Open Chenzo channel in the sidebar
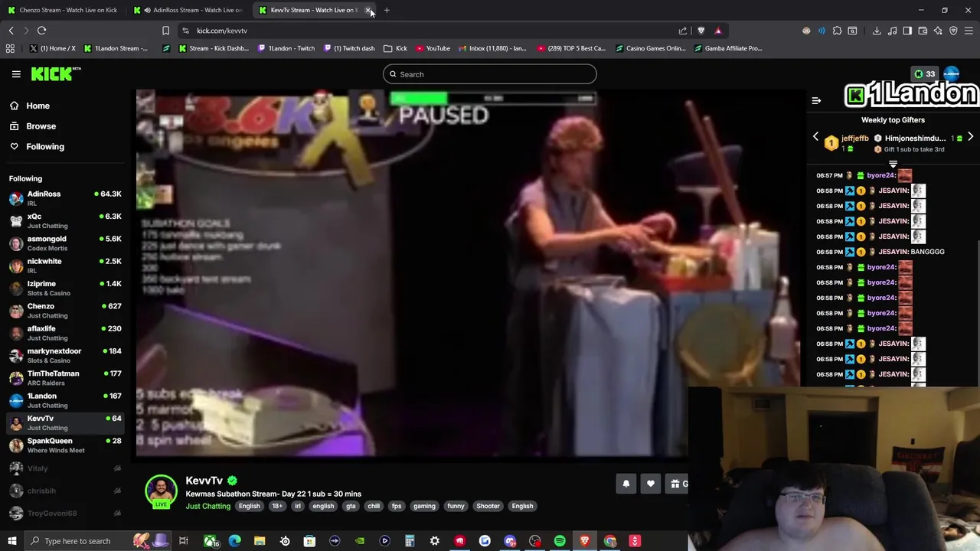 tap(65, 311)
